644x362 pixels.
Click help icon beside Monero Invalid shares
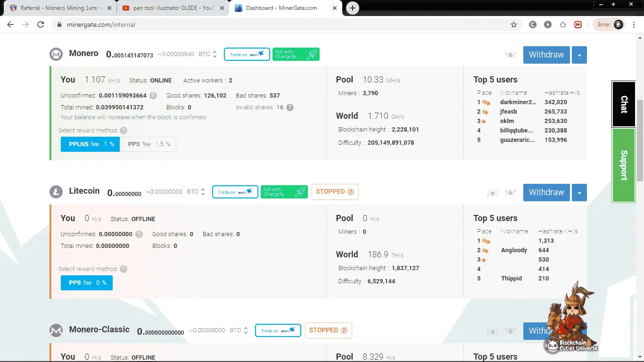coord(290,107)
